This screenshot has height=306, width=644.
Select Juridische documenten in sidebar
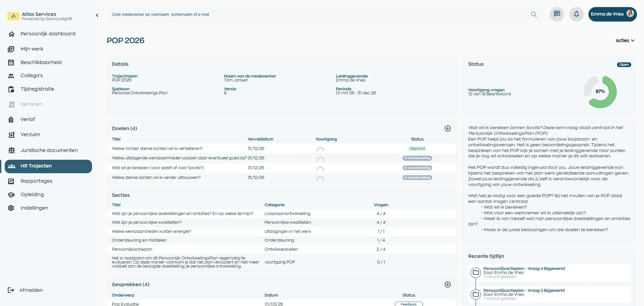[49, 150]
